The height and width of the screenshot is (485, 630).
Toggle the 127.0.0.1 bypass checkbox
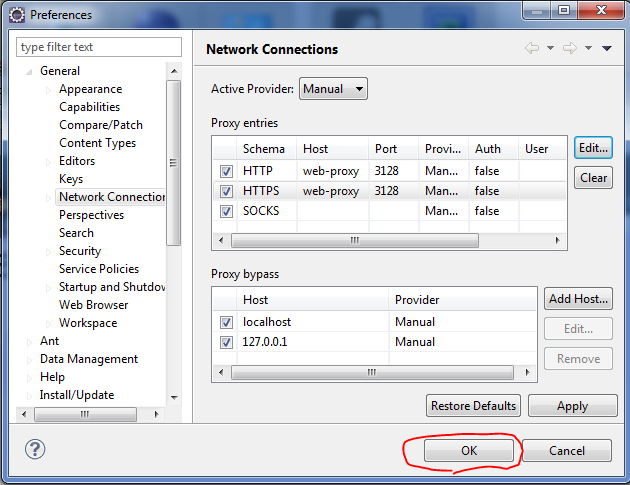(x=226, y=342)
